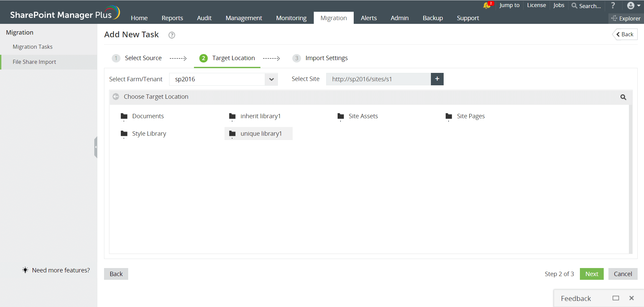Click the plus button next to Select Site
This screenshot has height=307, width=644.
coord(437,79)
